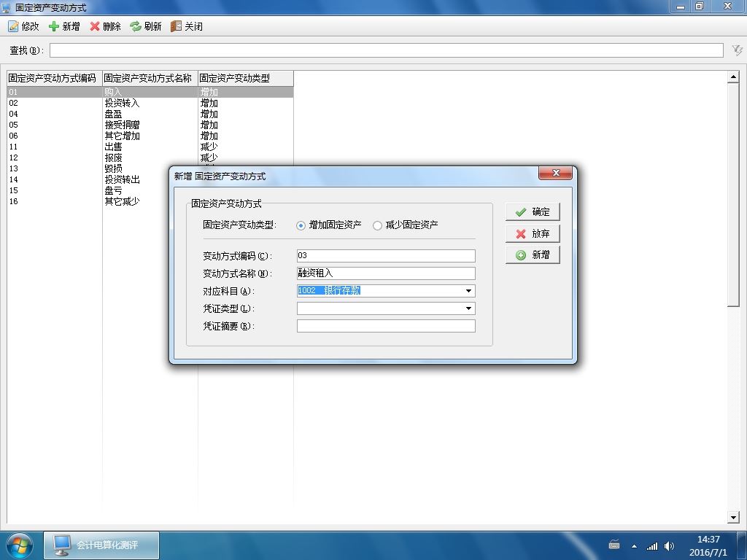This screenshot has height=560, width=747.
Task: Show hidden tray icons arrow
Action: click(634, 546)
